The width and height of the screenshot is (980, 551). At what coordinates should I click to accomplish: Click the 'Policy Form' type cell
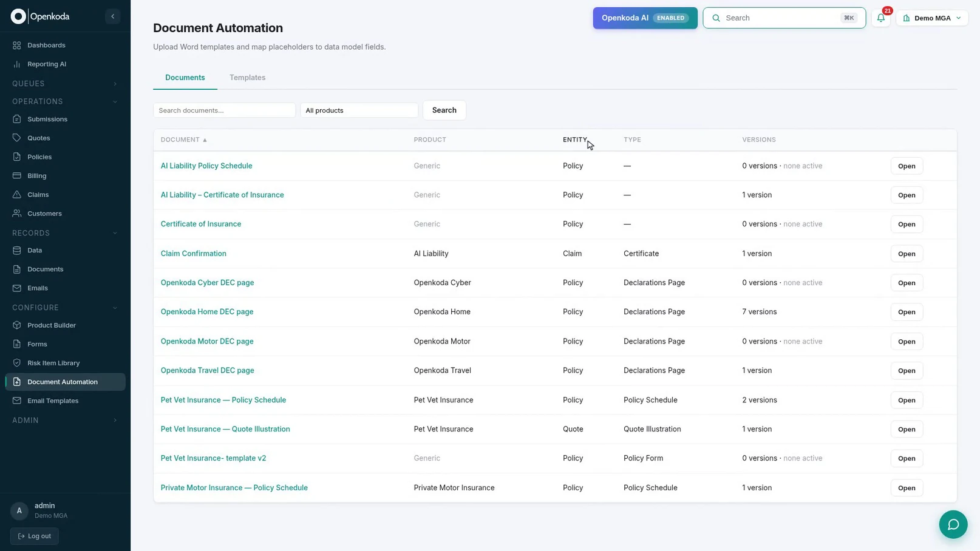(643, 458)
